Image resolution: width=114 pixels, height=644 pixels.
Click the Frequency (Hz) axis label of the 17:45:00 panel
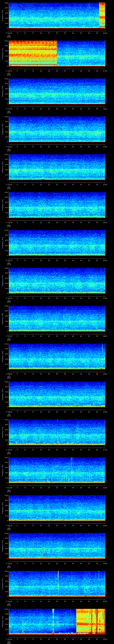[3, 622]
